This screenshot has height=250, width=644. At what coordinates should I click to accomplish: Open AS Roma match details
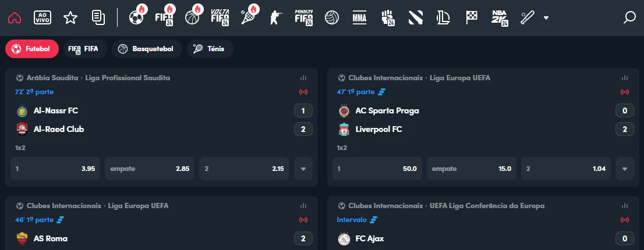[x=51, y=238]
